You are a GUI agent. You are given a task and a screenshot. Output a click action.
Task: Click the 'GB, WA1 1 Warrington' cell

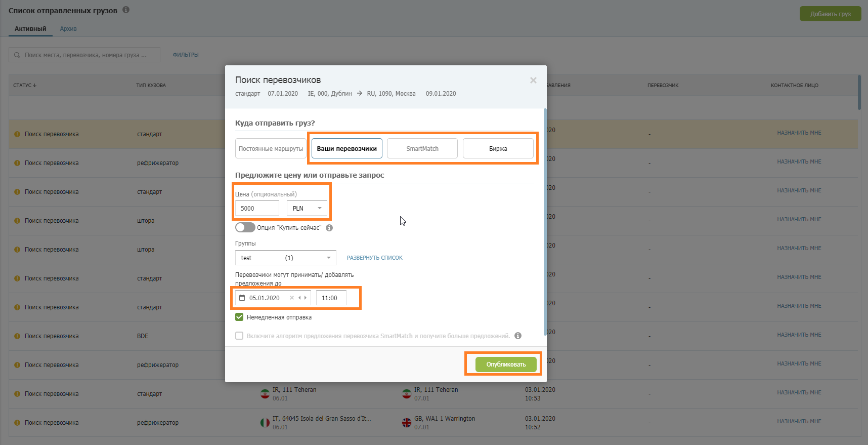(x=445, y=419)
